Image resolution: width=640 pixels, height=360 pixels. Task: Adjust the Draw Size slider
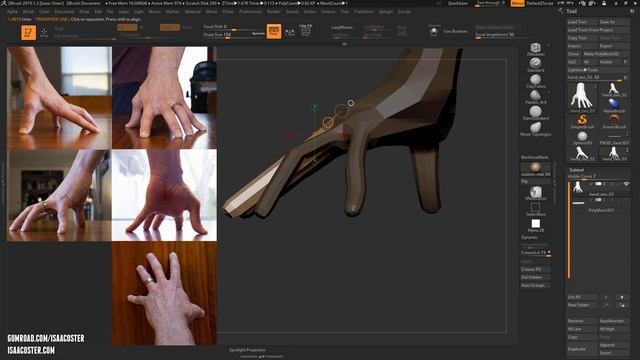(x=233, y=35)
